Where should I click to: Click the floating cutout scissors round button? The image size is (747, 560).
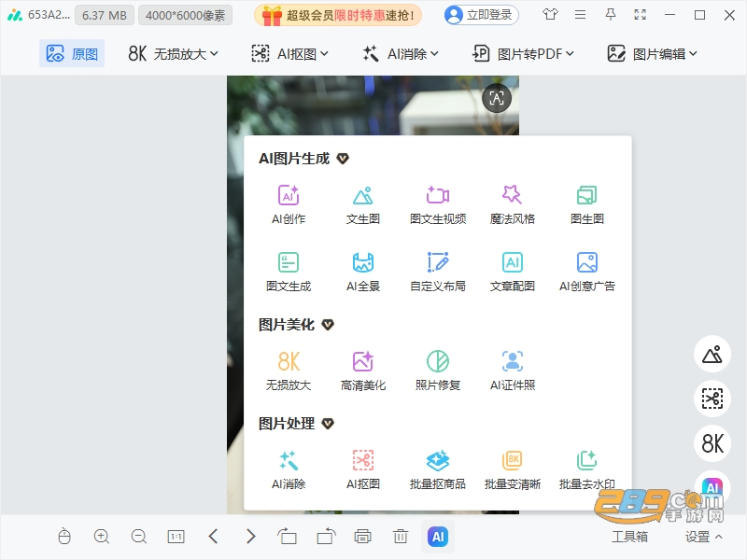(712, 399)
